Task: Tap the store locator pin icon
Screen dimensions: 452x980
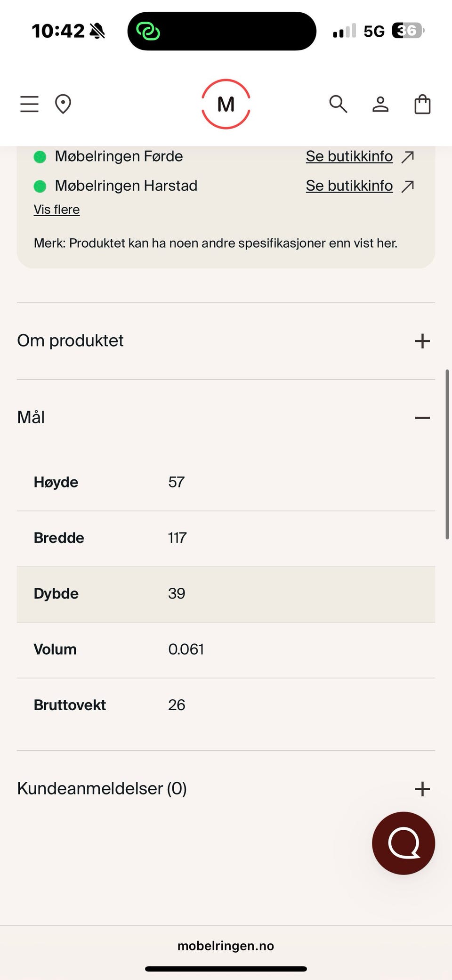Action: [x=63, y=104]
